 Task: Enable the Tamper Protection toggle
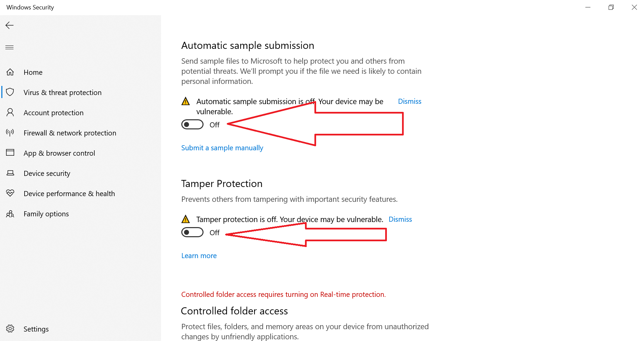pos(192,232)
